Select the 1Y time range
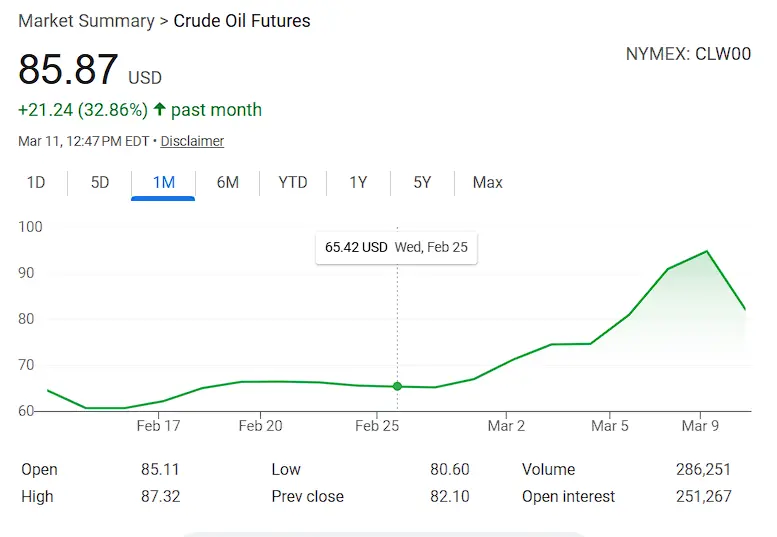 pyautogui.click(x=358, y=182)
